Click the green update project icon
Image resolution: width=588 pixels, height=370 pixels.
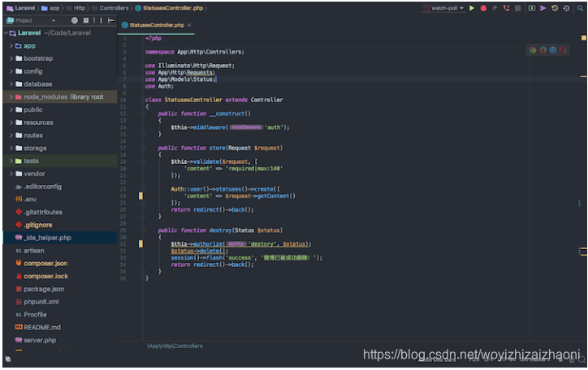point(532,8)
